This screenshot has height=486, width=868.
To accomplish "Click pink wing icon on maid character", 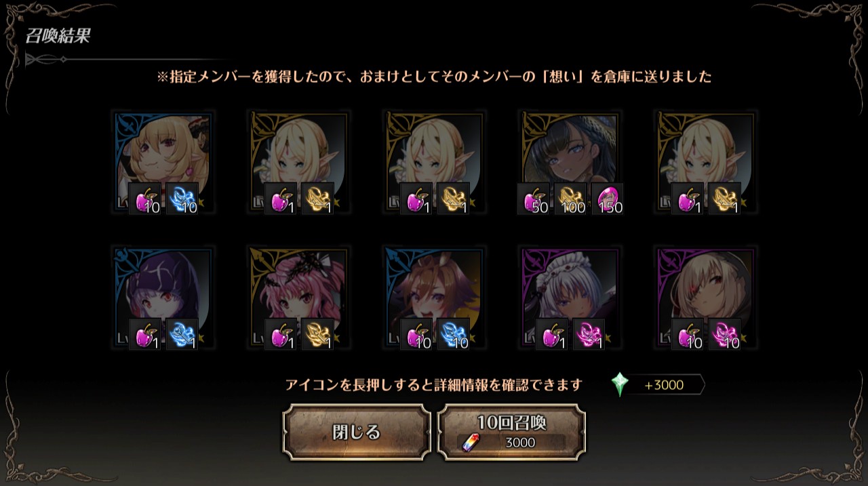I will click(x=589, y=335).
